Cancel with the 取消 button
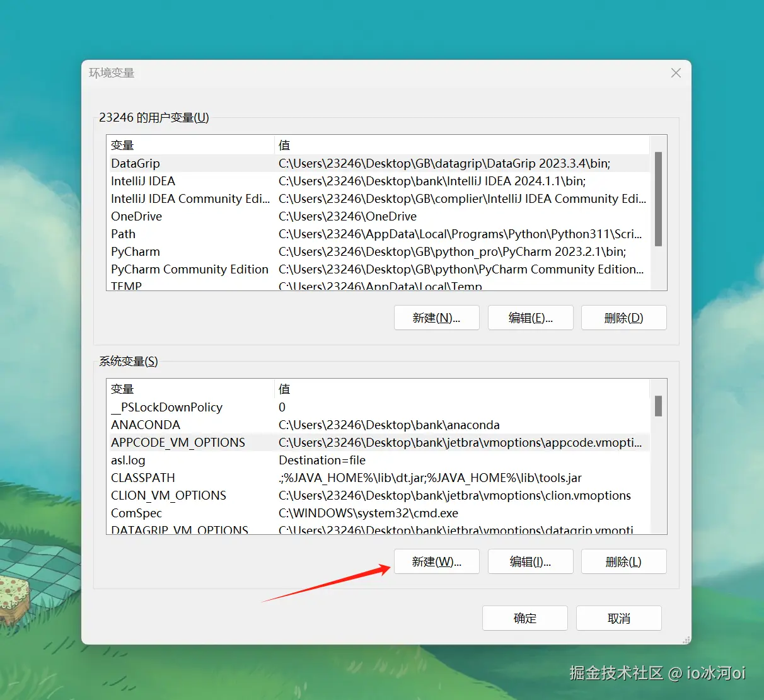This screenshot has width=764, height=700. click(619, 618)
